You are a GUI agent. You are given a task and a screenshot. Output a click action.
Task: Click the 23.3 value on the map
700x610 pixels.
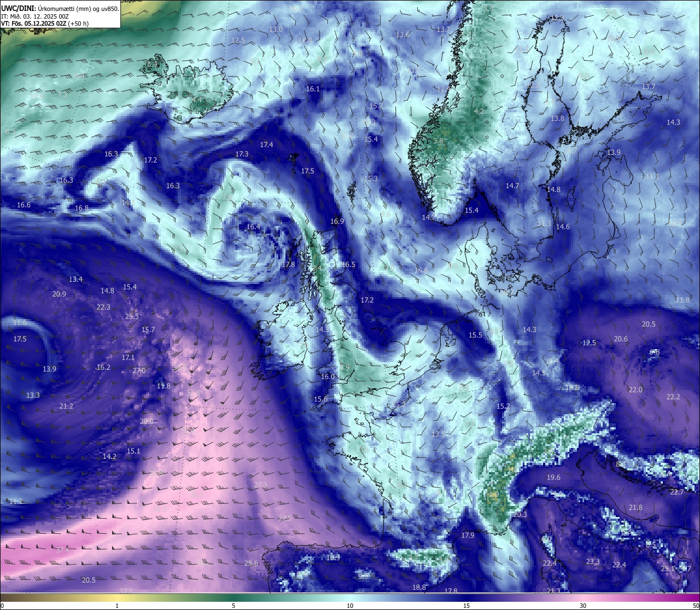point(593,561)
